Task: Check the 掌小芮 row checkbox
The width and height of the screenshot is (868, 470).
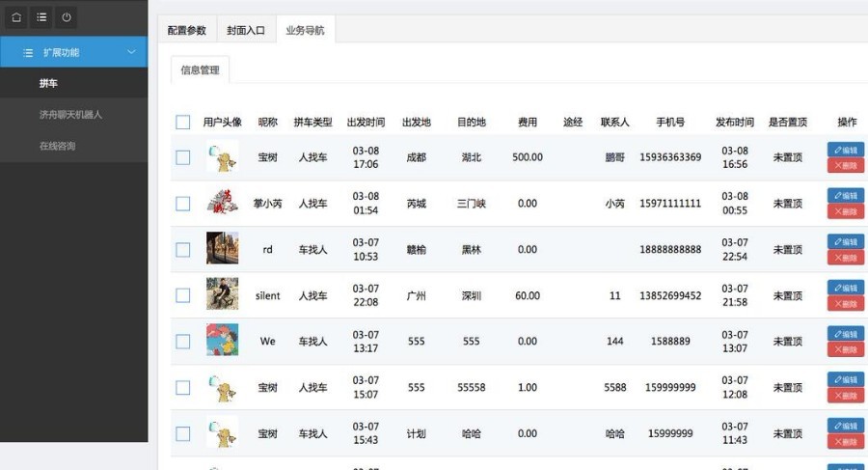Action: (x=182, y=204)
